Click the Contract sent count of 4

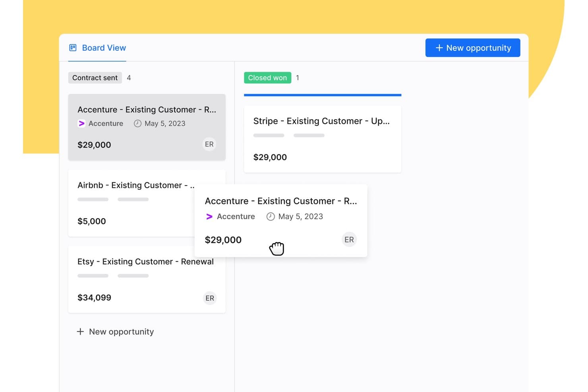129,78
